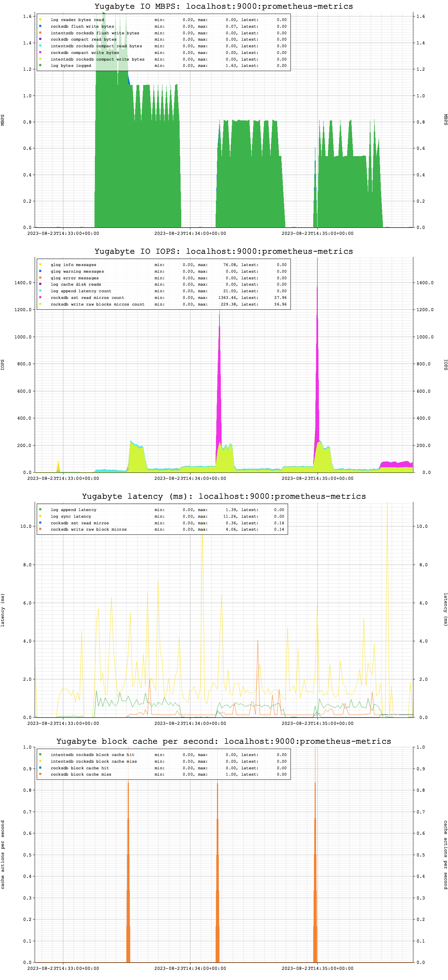This screenshot has height=980, width=448.
Task: Click the 14:34:00 timestamp under the MBPS chart
Action: click(x=190, y=233)
